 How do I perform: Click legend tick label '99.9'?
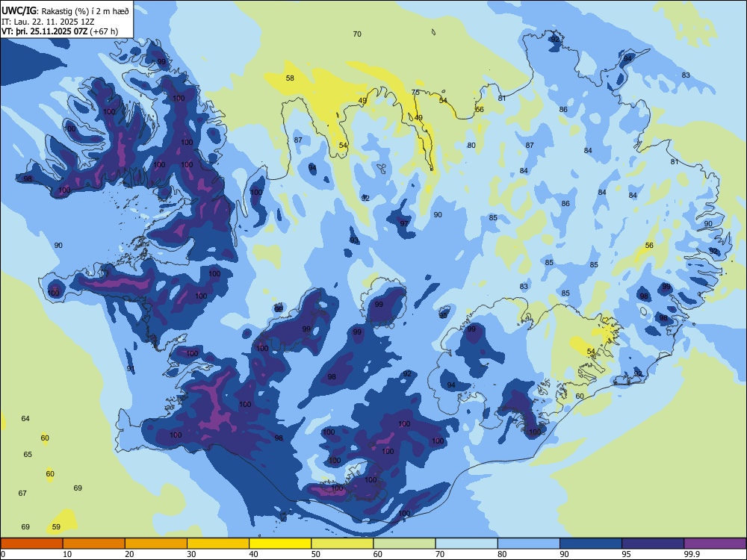[x=691, y=554]
